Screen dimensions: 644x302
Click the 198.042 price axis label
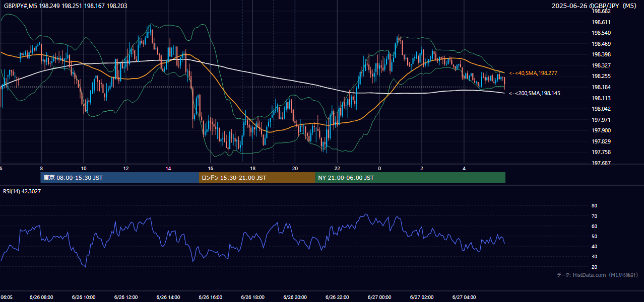click(x=602, y=109)
